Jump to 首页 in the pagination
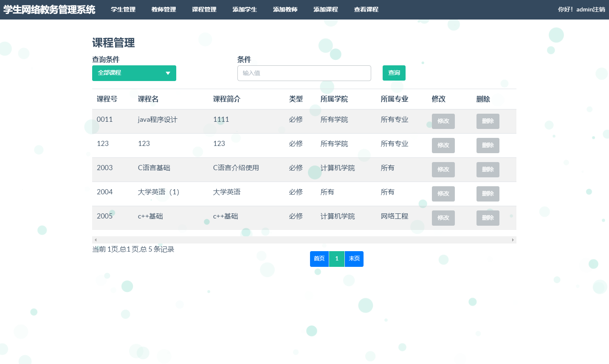609x364 pixels. click(319, 259)
